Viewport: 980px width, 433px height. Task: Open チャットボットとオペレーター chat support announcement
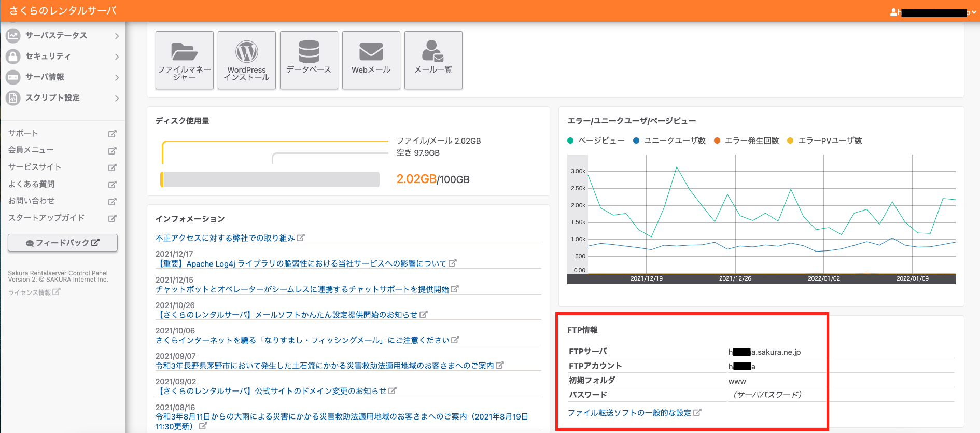coord(302,289)
